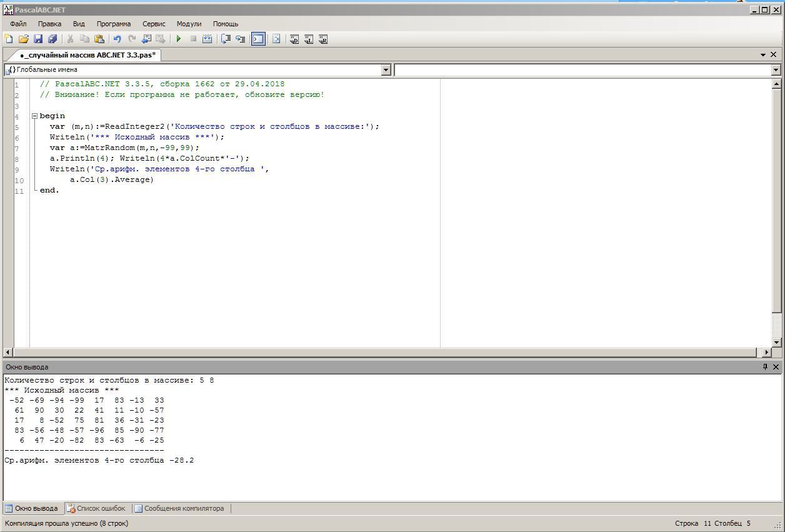This screenshot has width=785, height=532.
Task: Click the editor vertical scrollbar down arrow
Action: (777, 342)
